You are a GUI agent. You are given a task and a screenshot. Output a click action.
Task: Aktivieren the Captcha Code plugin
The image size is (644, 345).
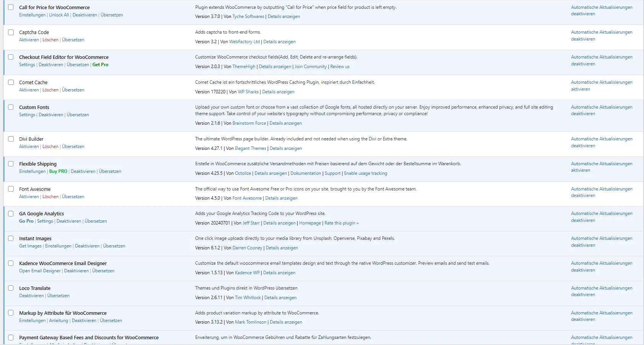point(29,40)
